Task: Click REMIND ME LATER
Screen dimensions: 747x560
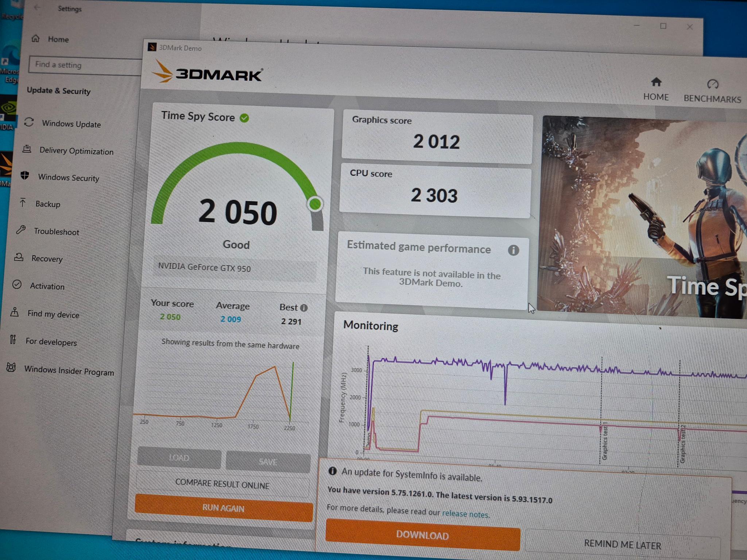Action: coord(622,545)
